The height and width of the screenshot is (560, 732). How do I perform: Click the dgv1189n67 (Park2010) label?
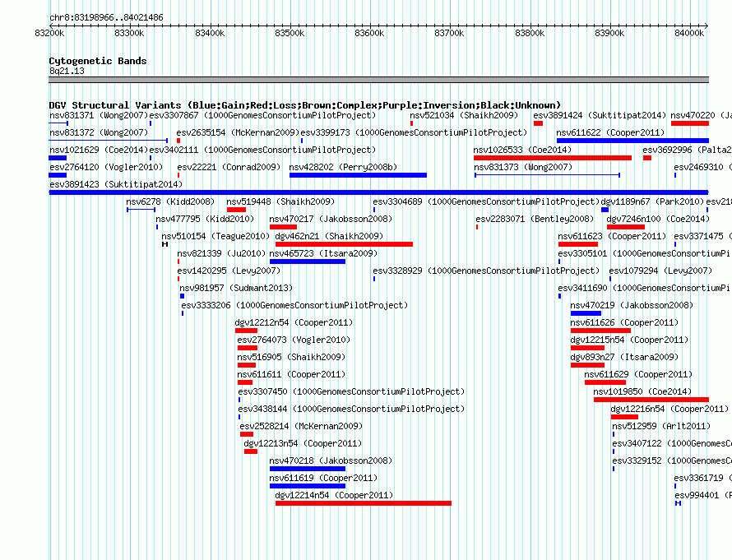652,201
